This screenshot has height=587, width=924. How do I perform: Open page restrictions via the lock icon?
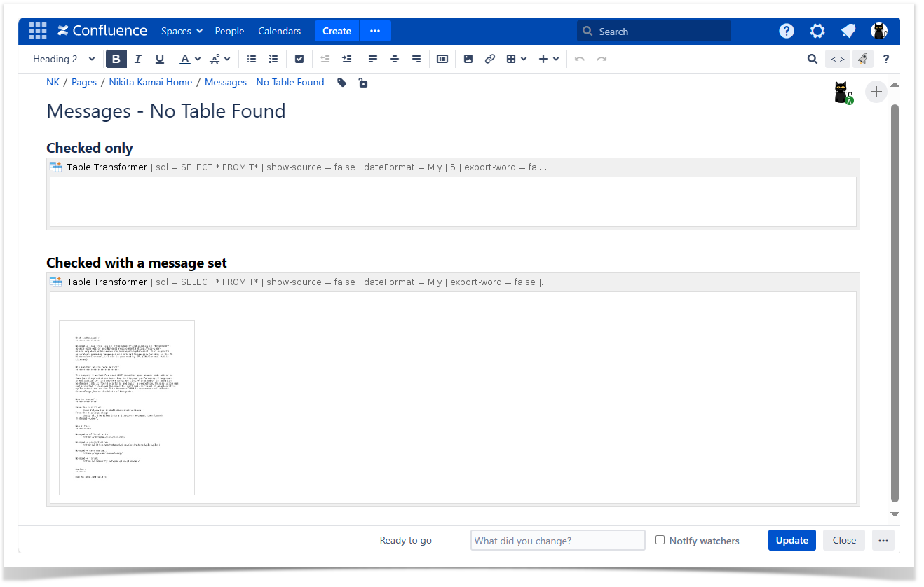point(362,83)
